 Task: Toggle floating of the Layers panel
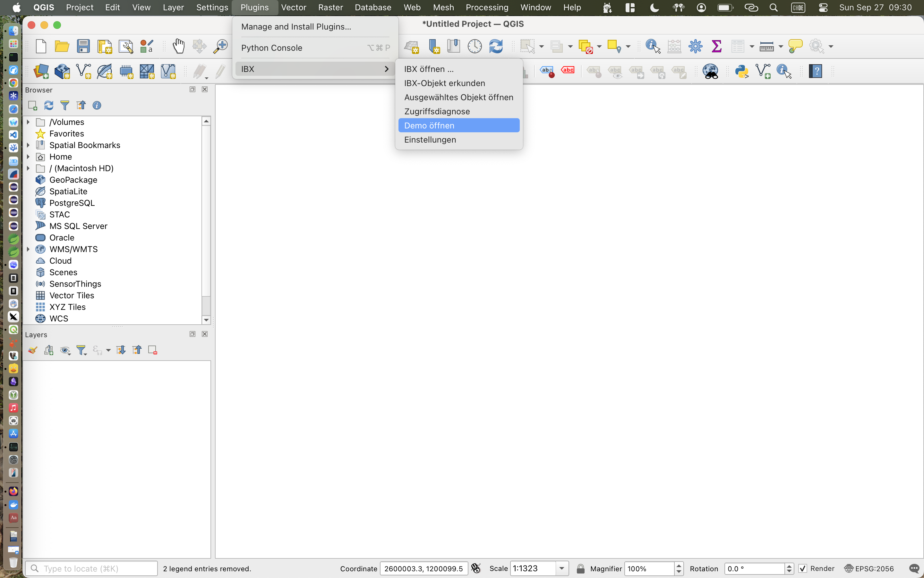(193, 334)
